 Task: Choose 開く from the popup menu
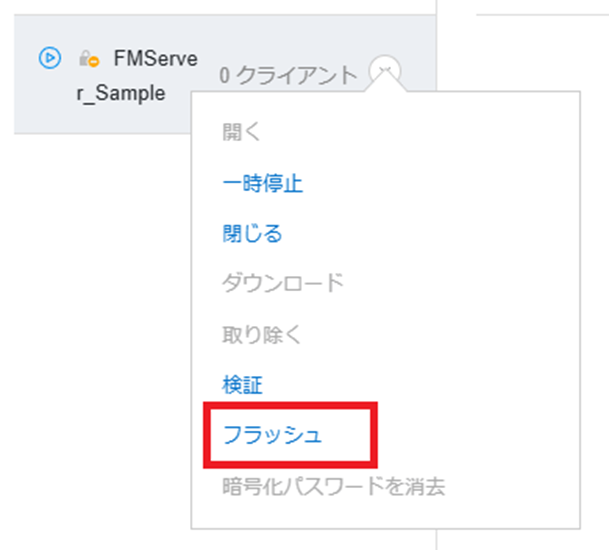pos(241,132)
